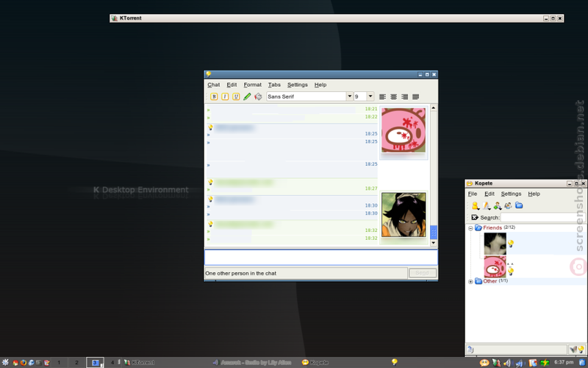Viewport: 588px width, 368px height.
Task: Collapse the Friends group
Action: (x=470, y=228)
